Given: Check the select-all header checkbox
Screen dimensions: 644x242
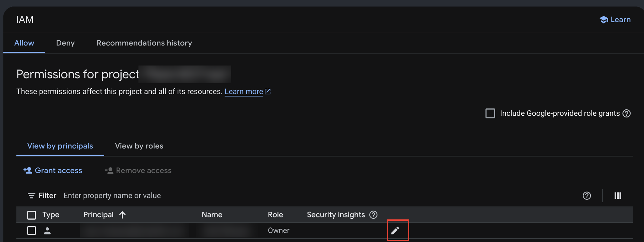Looking at the screenshot, I should 32,215.
